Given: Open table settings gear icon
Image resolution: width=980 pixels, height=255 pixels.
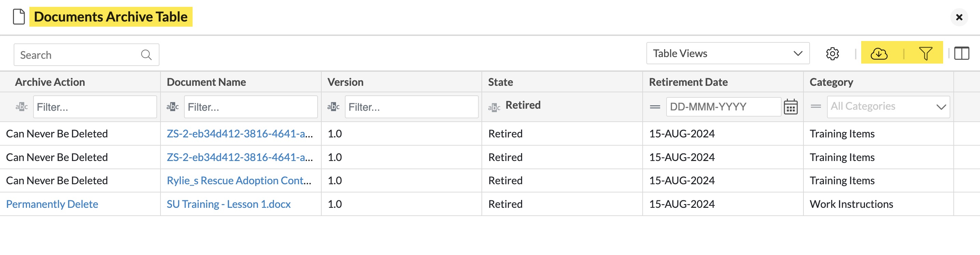Looking at the screenshot, I should [x=832, y=54].
